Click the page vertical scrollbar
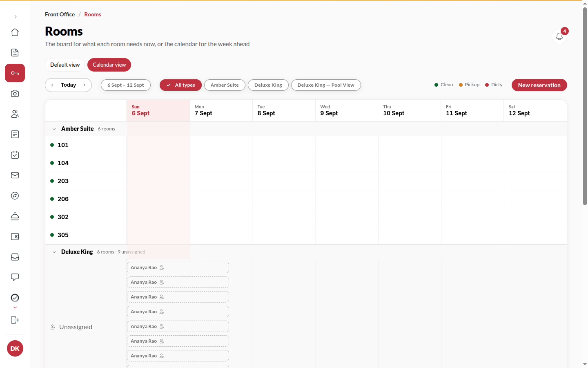Viewport: 588px width, 368px height. pos(585,106)
